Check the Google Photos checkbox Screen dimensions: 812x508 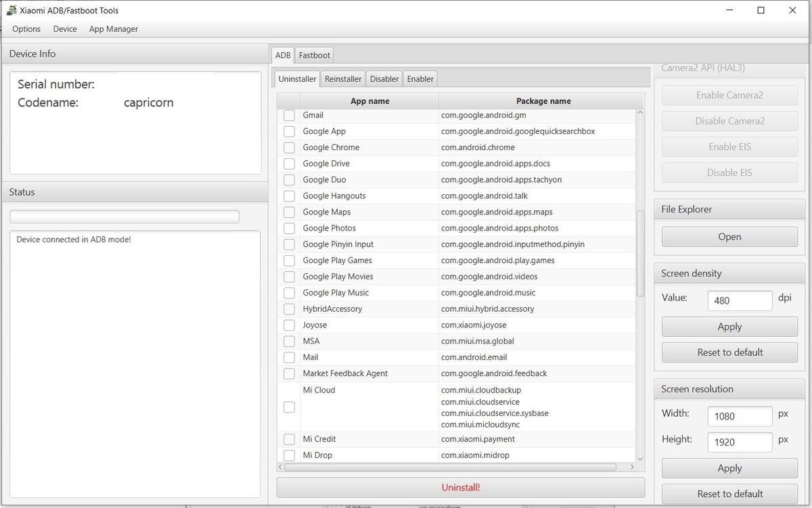tap(289, 229)
